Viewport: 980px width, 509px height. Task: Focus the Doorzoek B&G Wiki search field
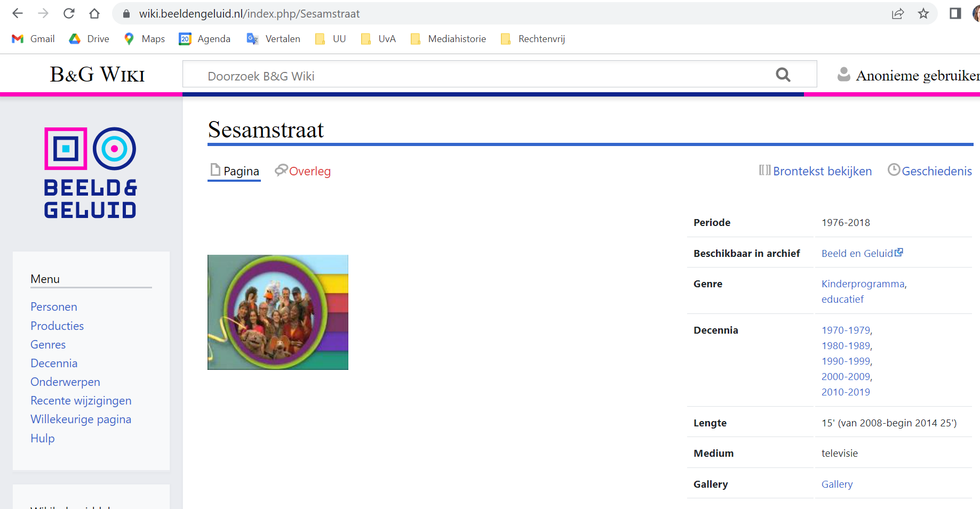point(480,76)
